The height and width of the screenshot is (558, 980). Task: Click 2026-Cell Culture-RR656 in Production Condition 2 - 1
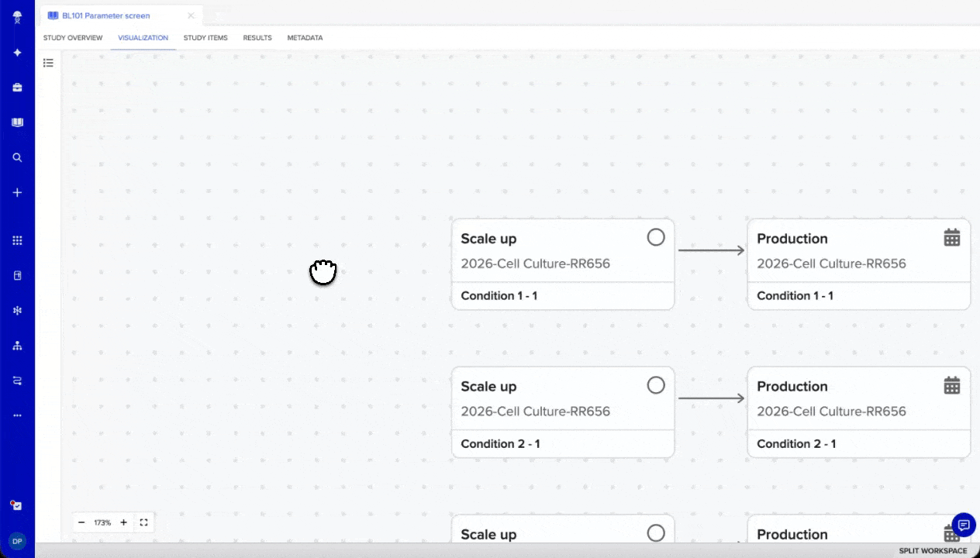832,412
